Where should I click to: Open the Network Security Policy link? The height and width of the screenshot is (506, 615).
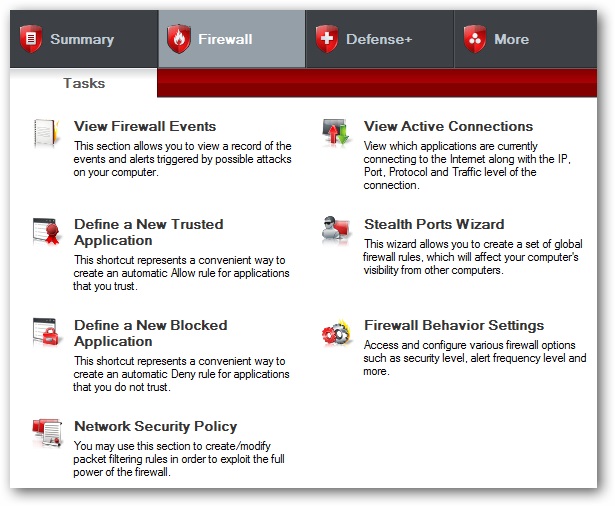pos(155,426)
